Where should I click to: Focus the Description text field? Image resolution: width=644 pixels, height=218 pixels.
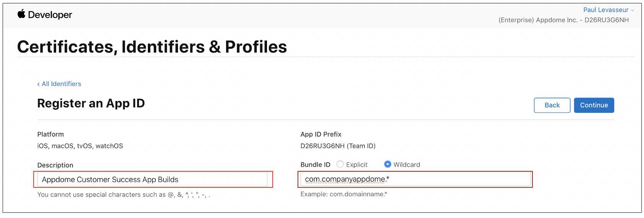(x=153, y=179)
